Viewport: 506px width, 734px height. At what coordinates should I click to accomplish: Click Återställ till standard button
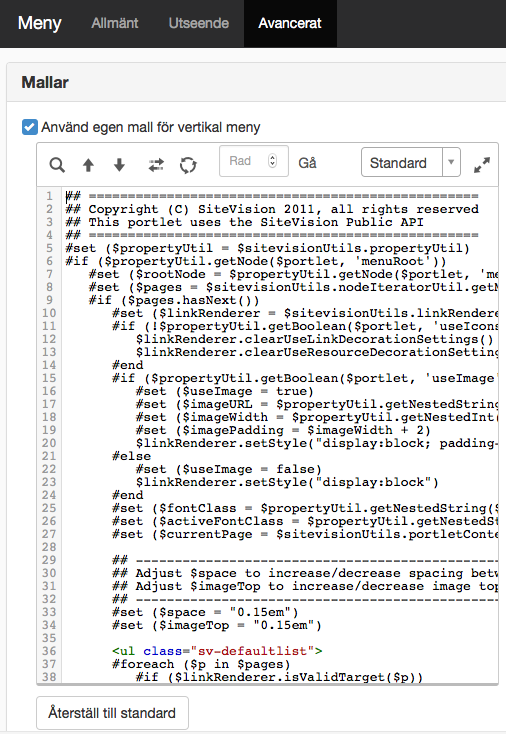click(x=112, y=713)
